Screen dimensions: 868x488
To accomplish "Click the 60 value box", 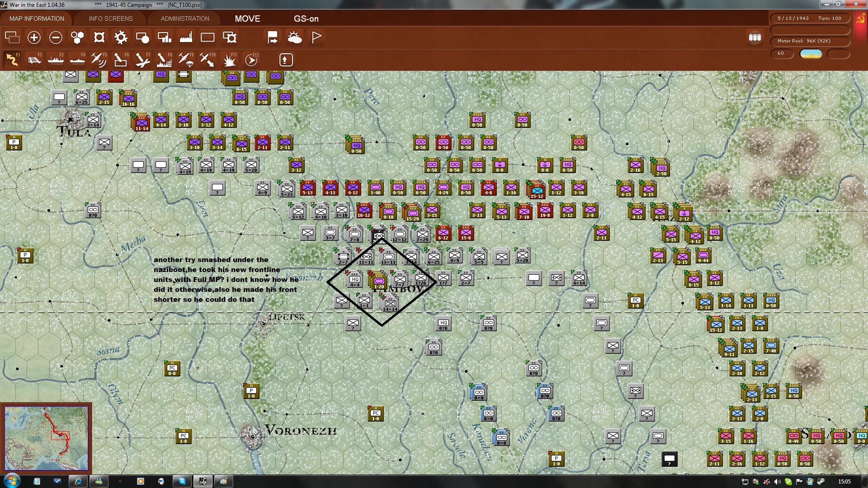I will pyautogui.click(x=782, y=53).
